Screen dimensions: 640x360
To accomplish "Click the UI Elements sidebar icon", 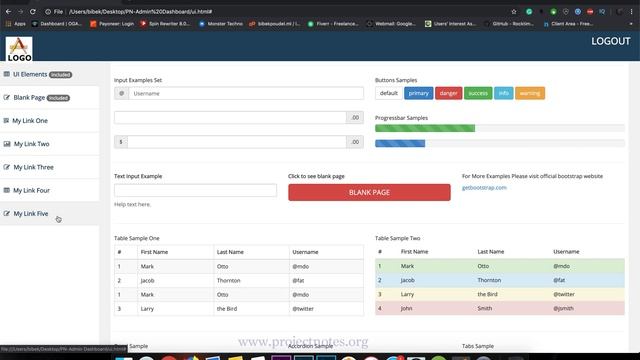I will point(7,74).
